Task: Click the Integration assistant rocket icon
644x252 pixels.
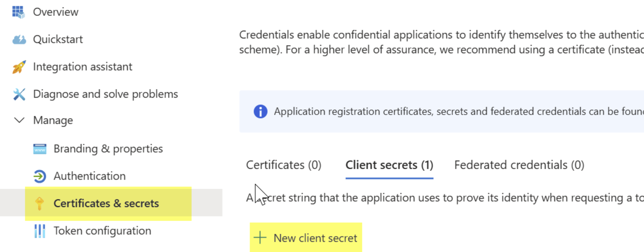Action: 19,67
